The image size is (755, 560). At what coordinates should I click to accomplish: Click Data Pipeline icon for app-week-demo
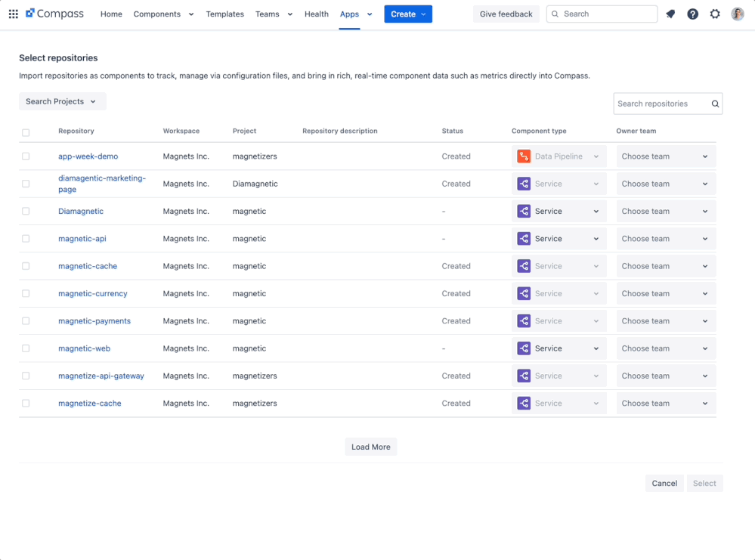524,156
